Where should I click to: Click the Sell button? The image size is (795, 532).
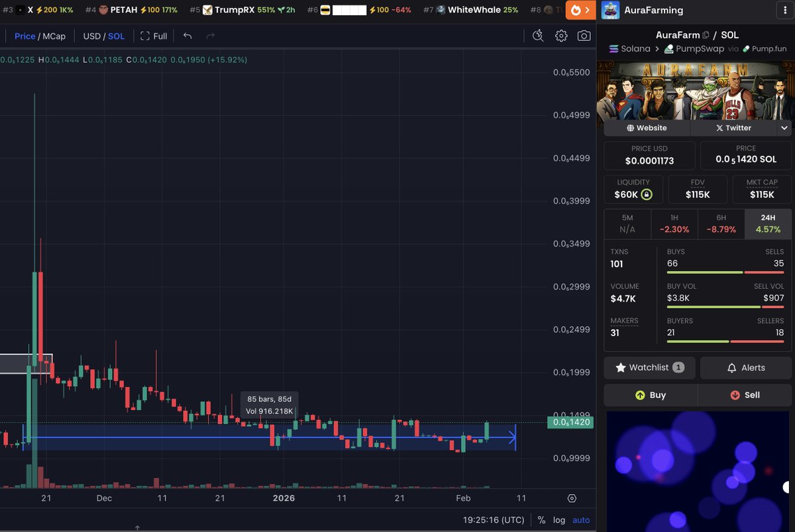point(745,395)
